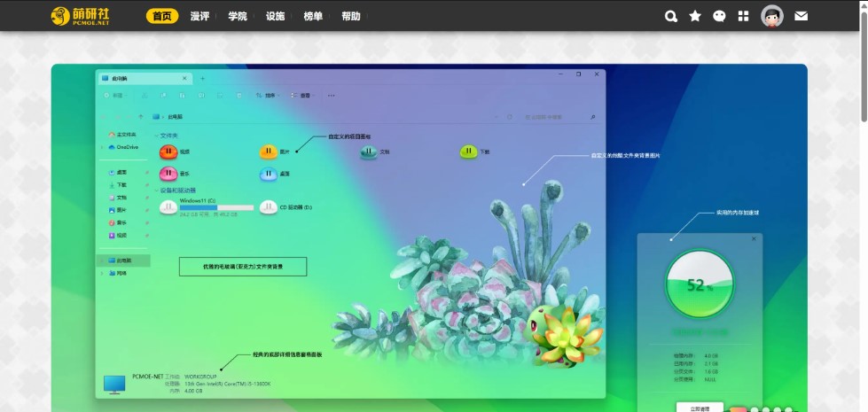Open the 漫评 navigation item
This screenshot has width=868, height=412.
click(x=199, y=16)
